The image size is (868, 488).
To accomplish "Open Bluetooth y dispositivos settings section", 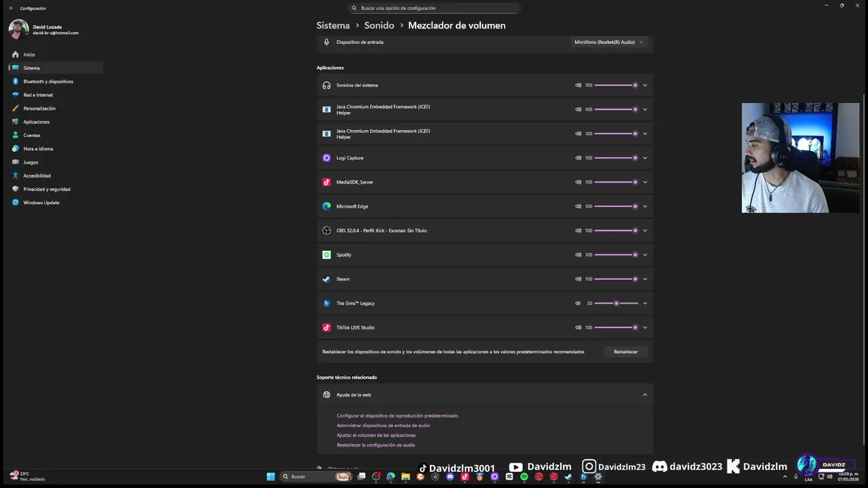I will pyautogui.click(x=48, y=81).
